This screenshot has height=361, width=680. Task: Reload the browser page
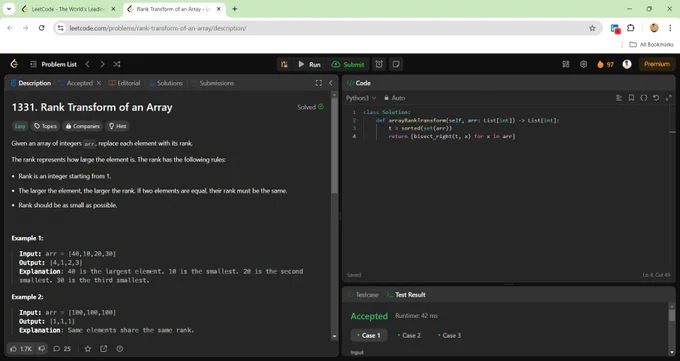[x=42, y=28]
